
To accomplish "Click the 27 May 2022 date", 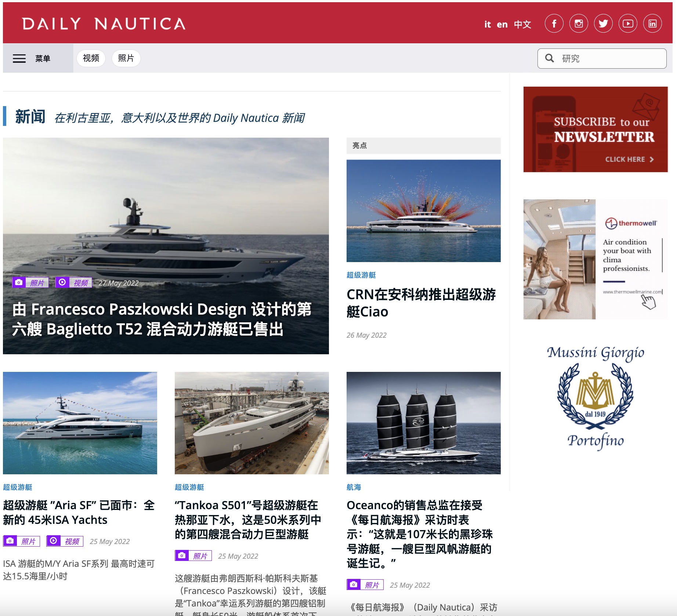I will pyautogui.click(x=118, y=283).
